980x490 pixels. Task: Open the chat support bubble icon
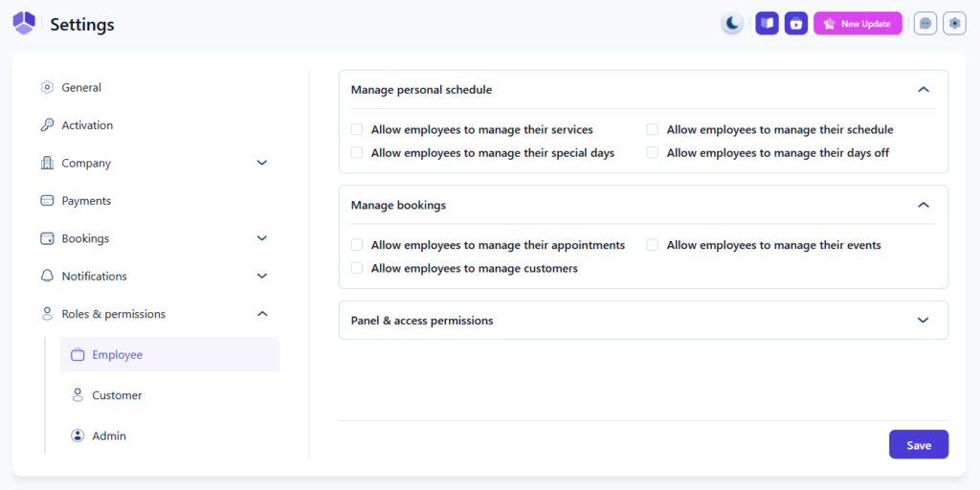tap(925, 24)
